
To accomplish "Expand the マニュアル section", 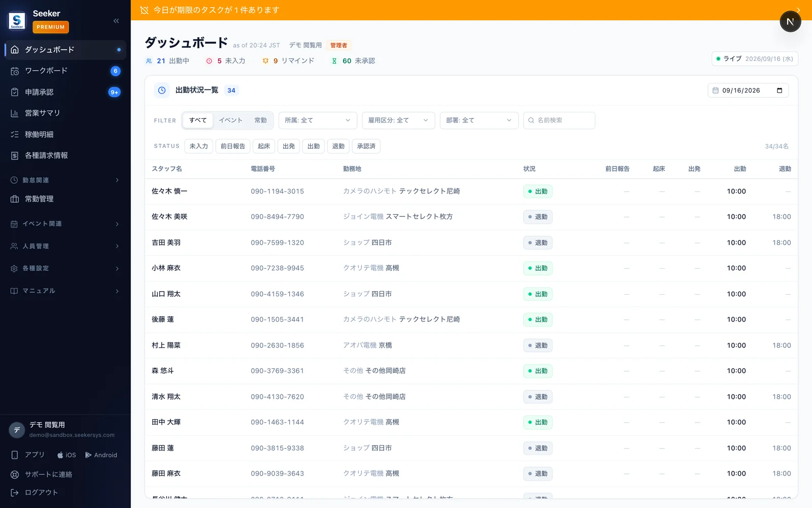I will (65, 291).
